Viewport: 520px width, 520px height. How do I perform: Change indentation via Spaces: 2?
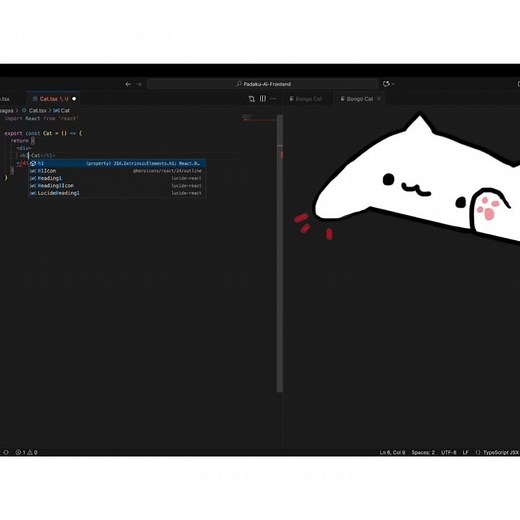click(423, 452)
